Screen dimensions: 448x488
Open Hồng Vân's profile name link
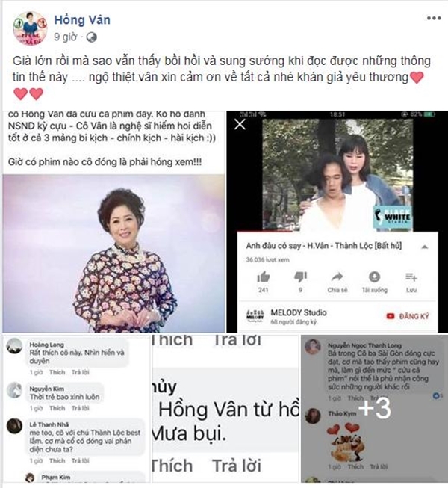[x=82, y=20]
